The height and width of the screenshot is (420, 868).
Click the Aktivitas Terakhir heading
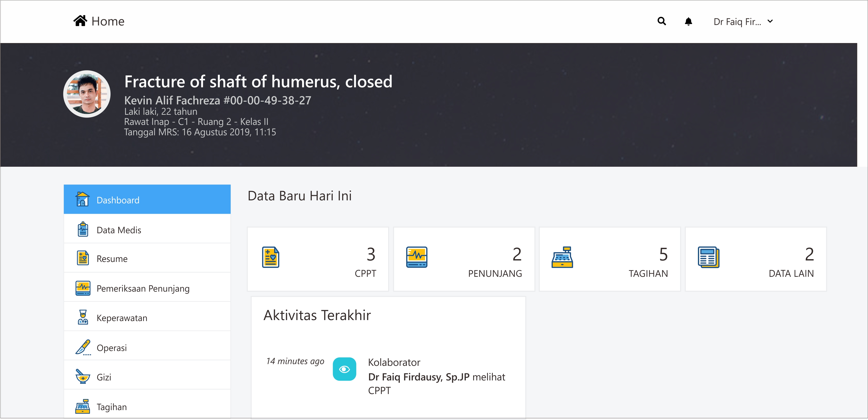click(317, 316)
